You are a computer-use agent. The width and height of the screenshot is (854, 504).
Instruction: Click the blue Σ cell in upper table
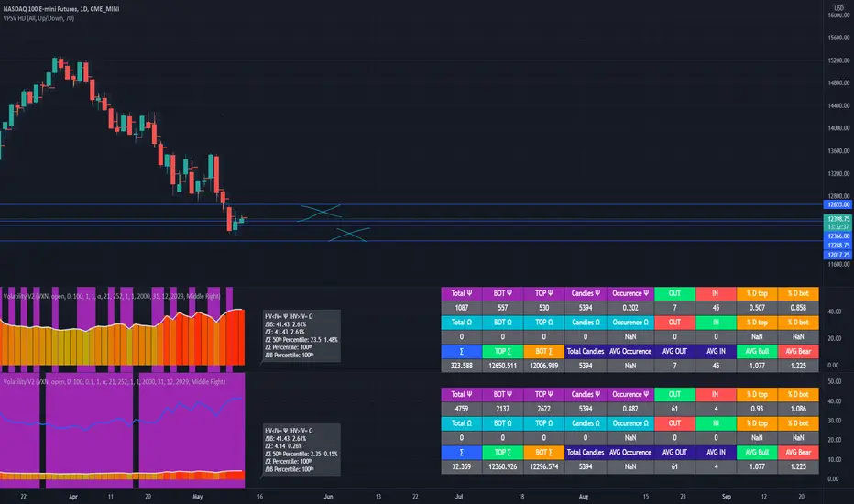point(461,352)
